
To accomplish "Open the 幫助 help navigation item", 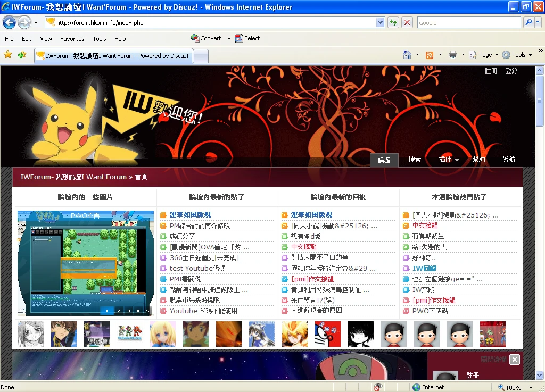I will point(478,160).
